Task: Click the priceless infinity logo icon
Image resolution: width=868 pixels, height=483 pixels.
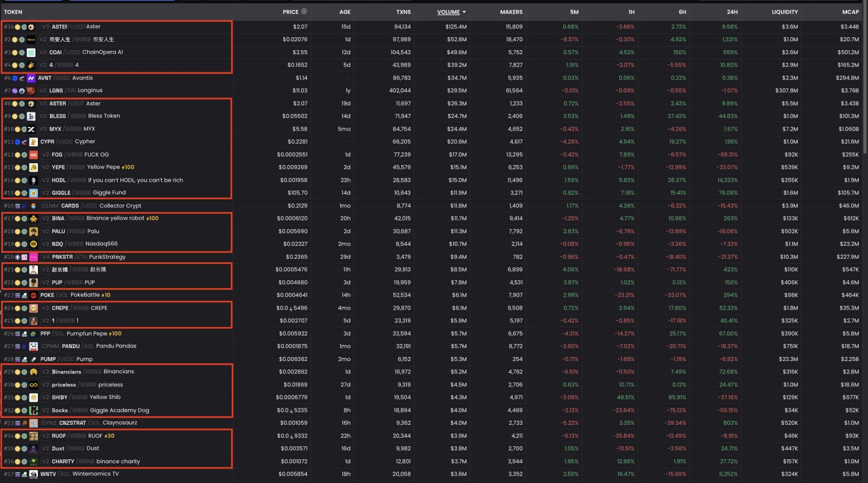Action: click(x=33, y=385)
